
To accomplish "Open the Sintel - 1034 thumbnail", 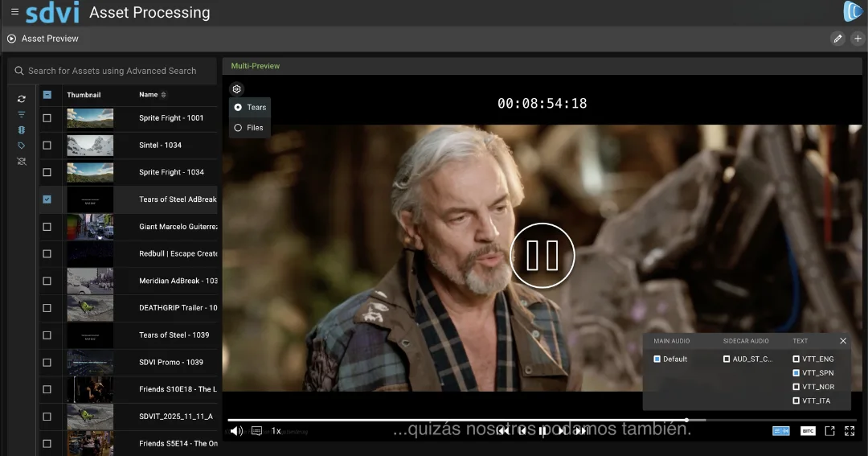I will click(90, 146).
